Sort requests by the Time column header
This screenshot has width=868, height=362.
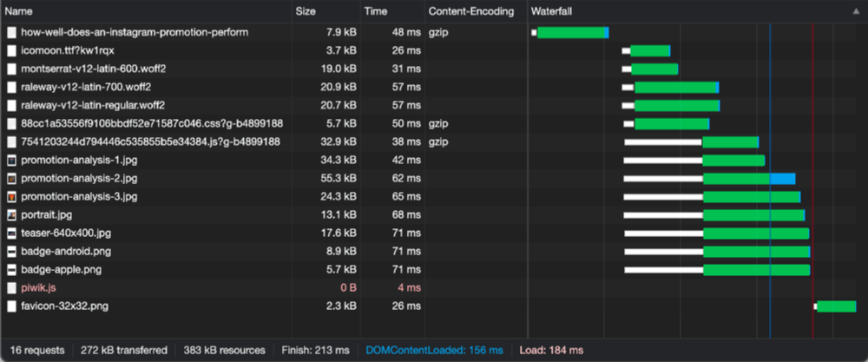376,12
